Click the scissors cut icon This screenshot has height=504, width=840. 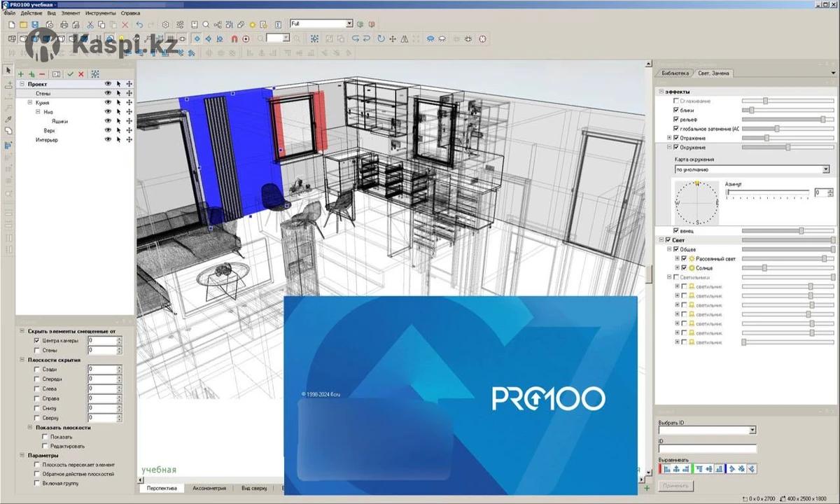[x=91, y=24]
